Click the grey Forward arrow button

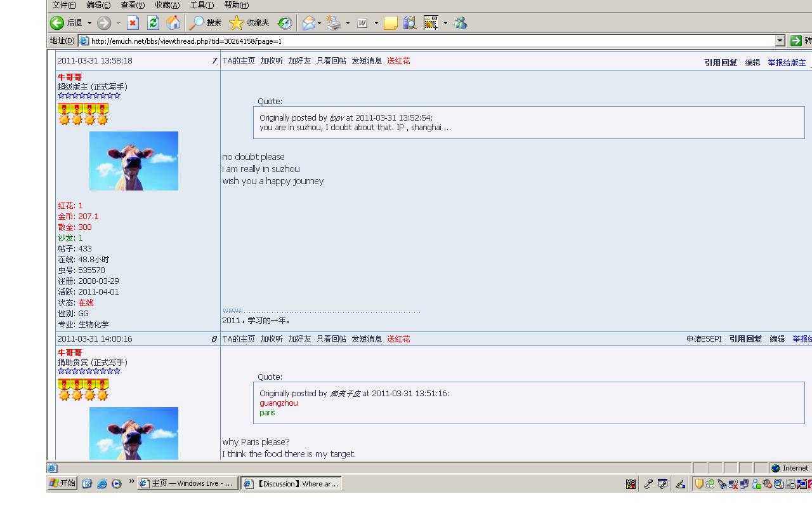[x=104, y=23]
